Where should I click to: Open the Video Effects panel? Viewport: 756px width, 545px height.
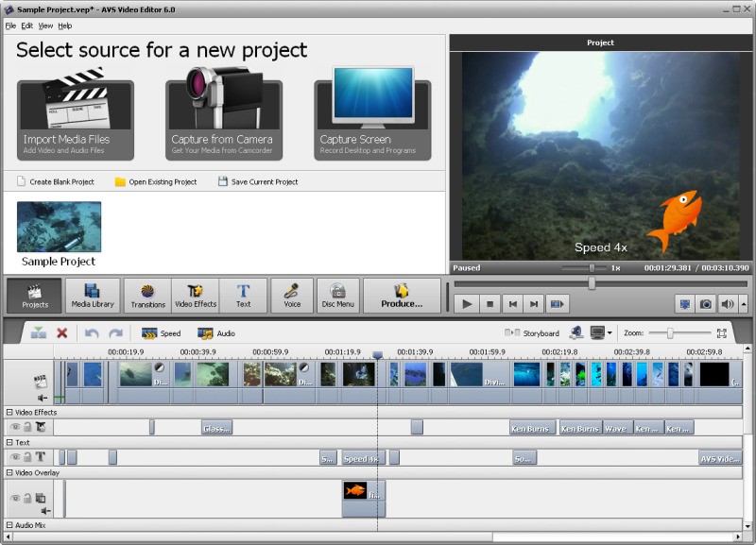[198, 295]
